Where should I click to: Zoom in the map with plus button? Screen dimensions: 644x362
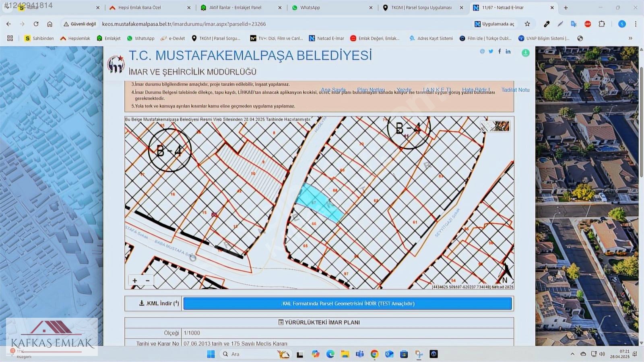(x=135, y=281)
